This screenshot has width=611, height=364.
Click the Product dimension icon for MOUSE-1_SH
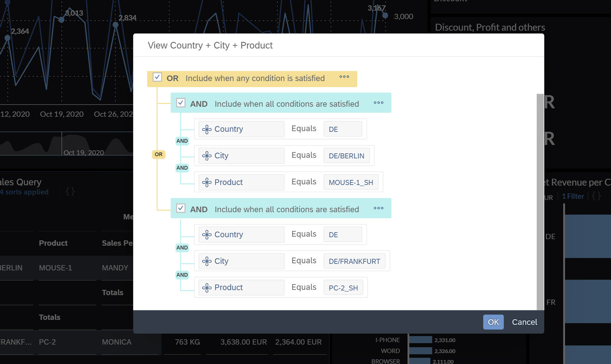click(207, 182)
